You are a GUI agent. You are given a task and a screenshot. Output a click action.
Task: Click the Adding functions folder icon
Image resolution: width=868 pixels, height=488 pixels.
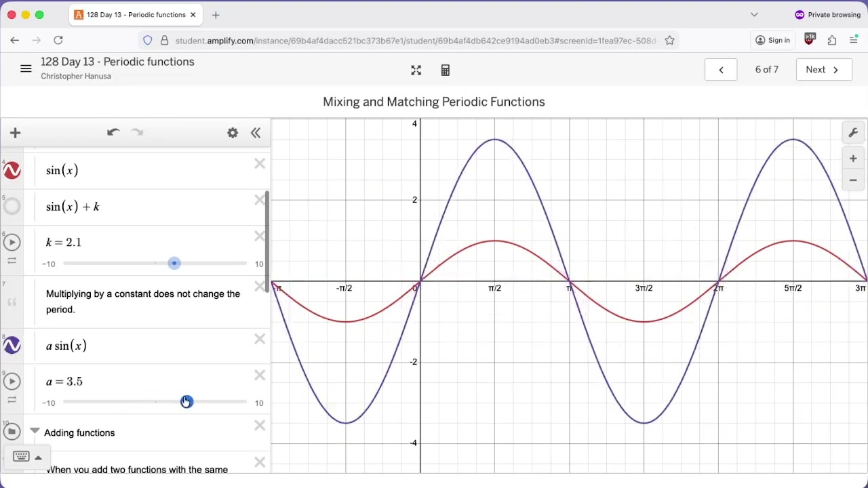pyautogui.click(x=12, y=431)
